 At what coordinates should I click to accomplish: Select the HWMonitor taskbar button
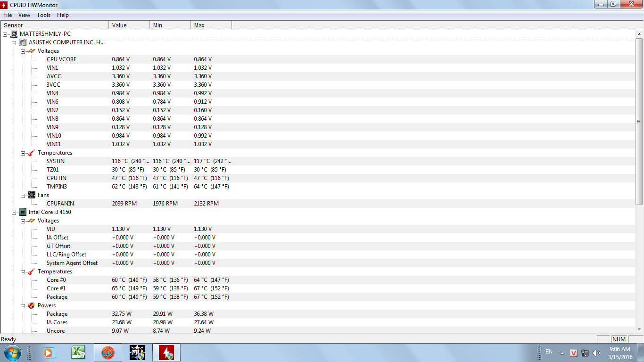pyautogui.click(x=166, y=353)
